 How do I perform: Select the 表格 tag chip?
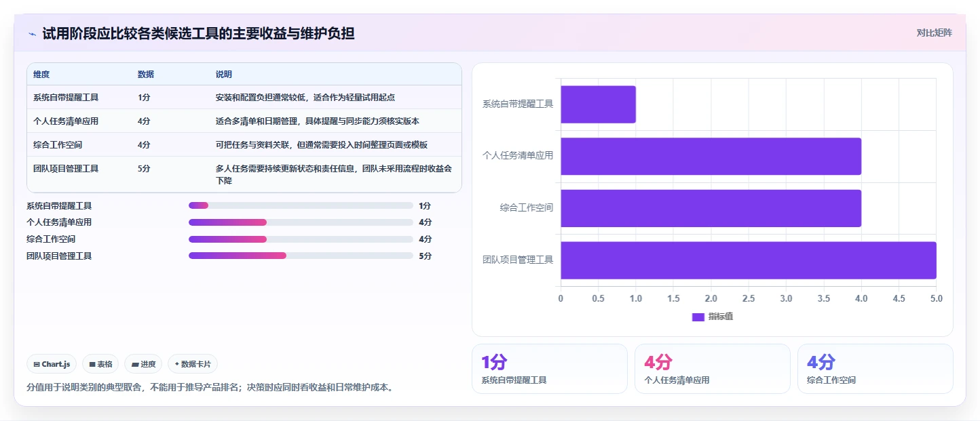click(x=100, y=364)
